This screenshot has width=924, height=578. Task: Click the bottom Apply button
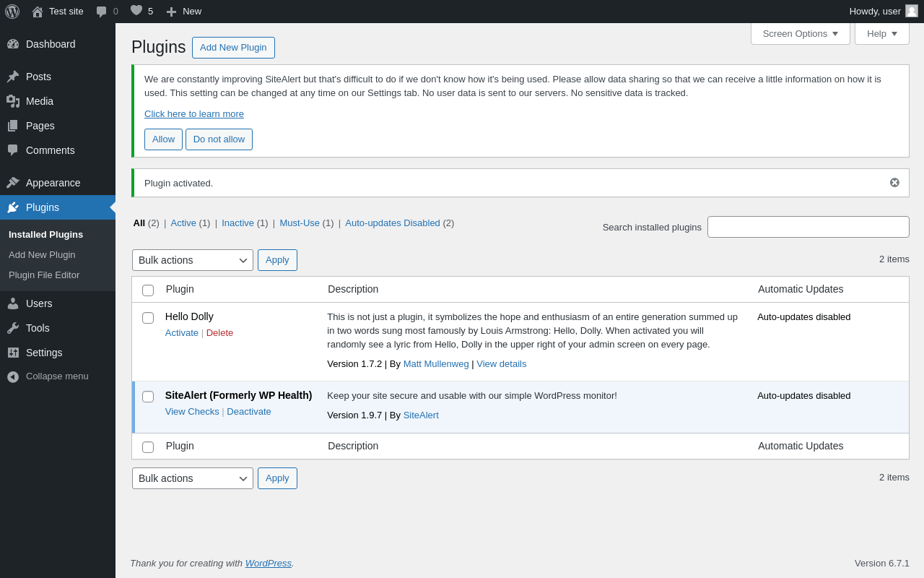pos(277,478)
